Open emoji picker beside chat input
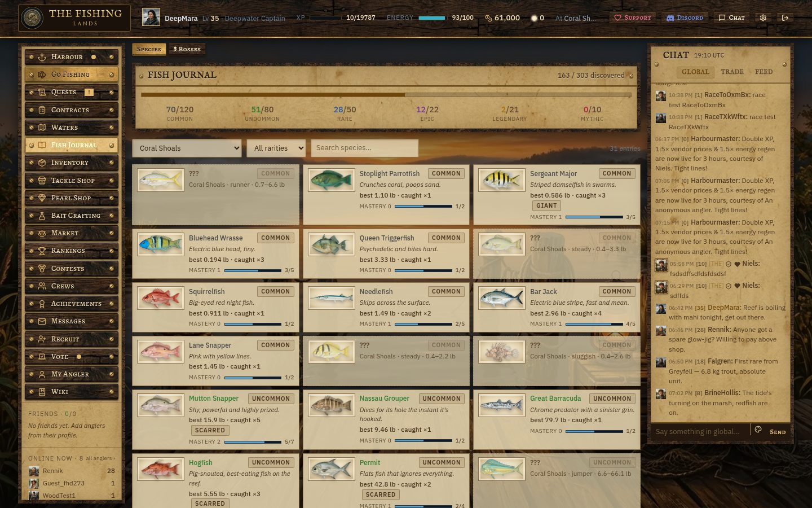 [758, 430]
